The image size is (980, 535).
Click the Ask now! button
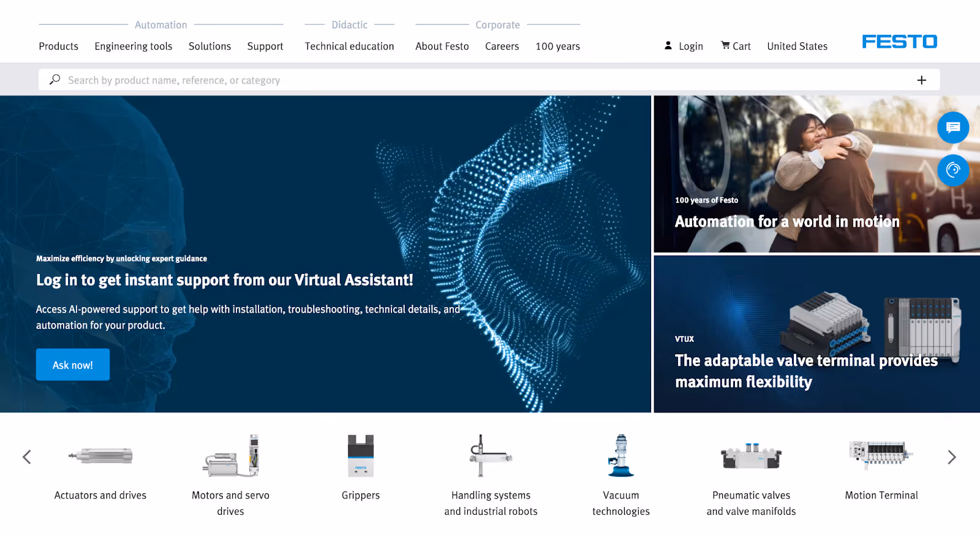(x=73, y=365)
